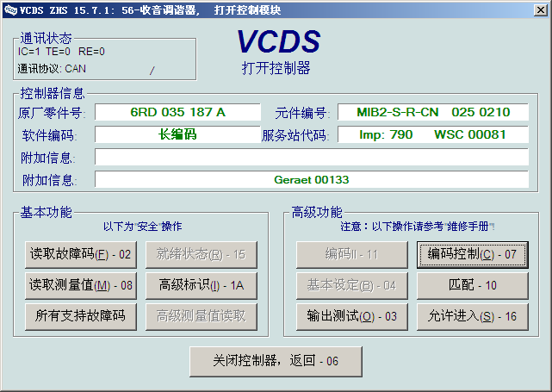Start 输出测试 - 03 output tests
552x392 pixels.
click(351, 316)
